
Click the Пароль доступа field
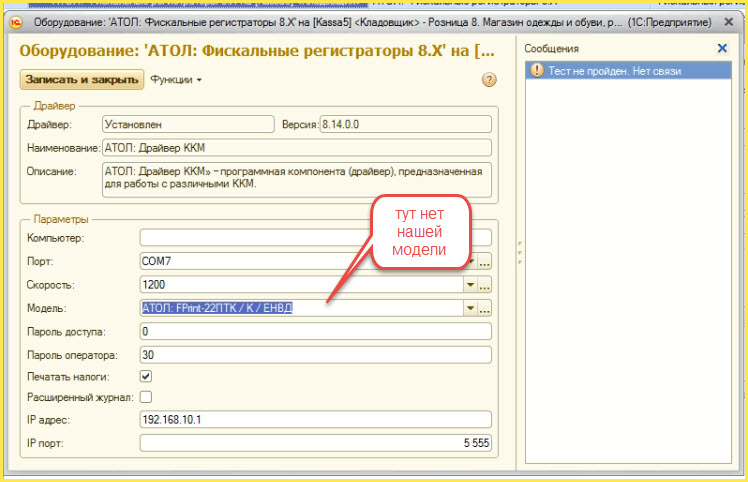[315, 332]
